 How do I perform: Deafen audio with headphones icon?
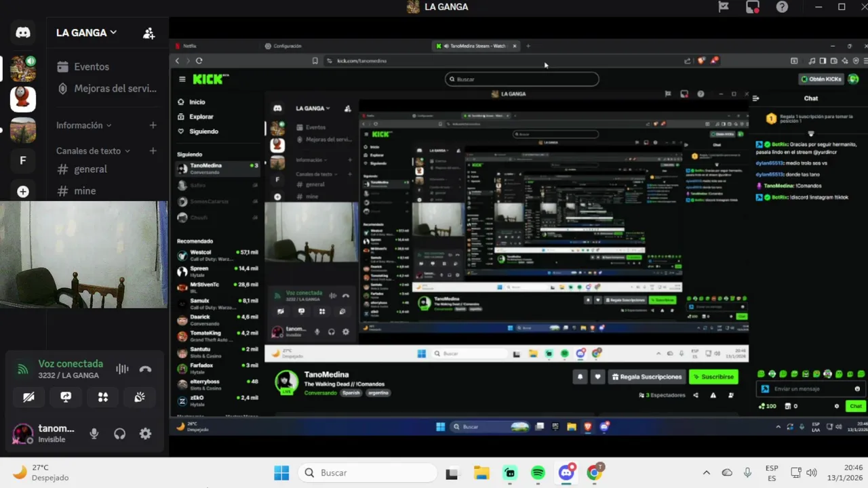click(x=120, y=434)
